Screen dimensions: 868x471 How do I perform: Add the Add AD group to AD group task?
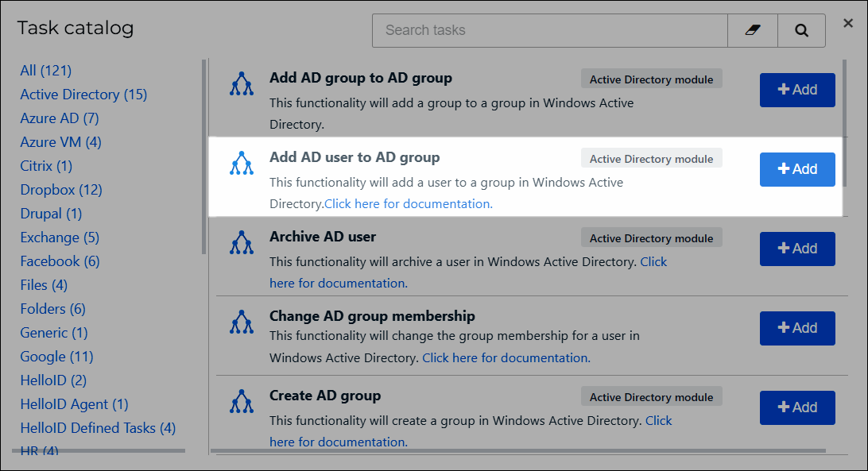tap(797, 90)
